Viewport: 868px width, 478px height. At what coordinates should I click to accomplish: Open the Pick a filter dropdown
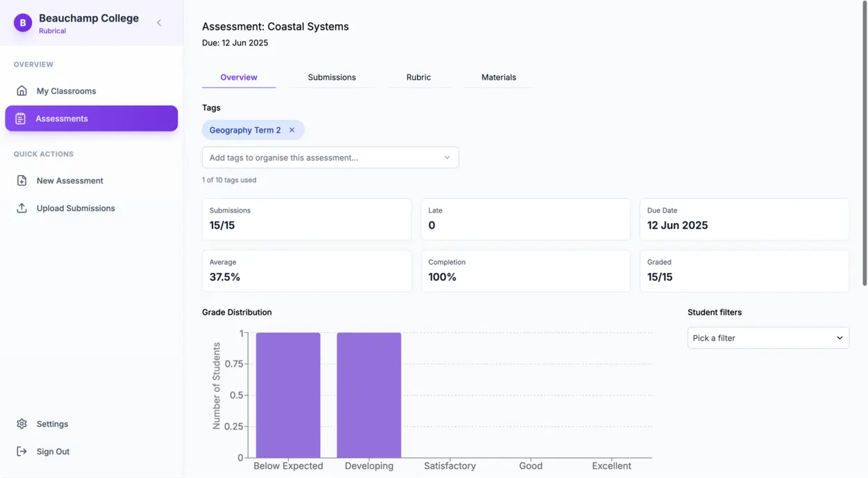click(x=767, y=338)
